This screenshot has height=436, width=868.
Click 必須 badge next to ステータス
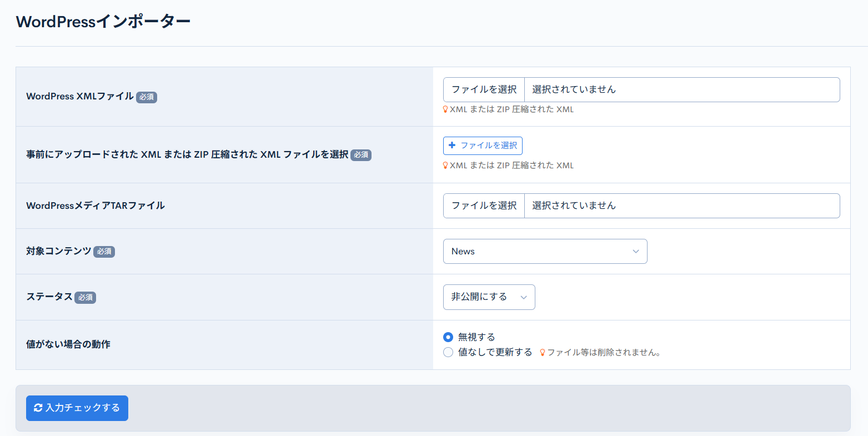[x=85, y=297]
